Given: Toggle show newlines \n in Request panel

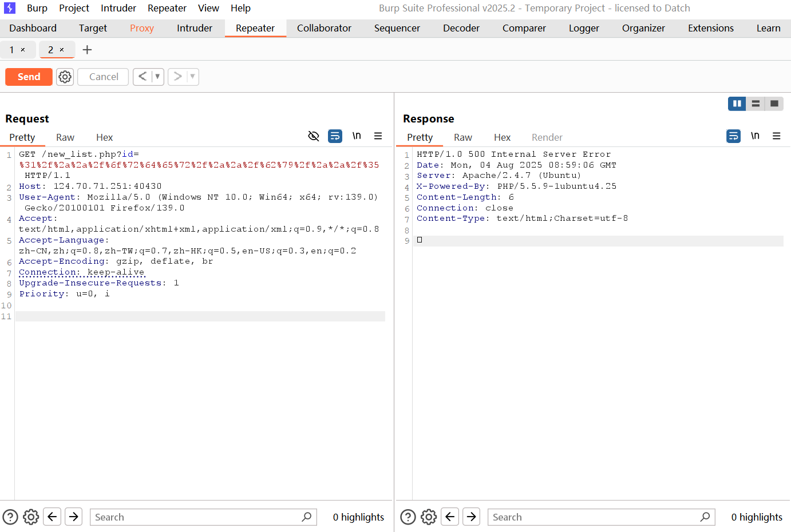Looking at the screenshot, I should coord(357,136).
